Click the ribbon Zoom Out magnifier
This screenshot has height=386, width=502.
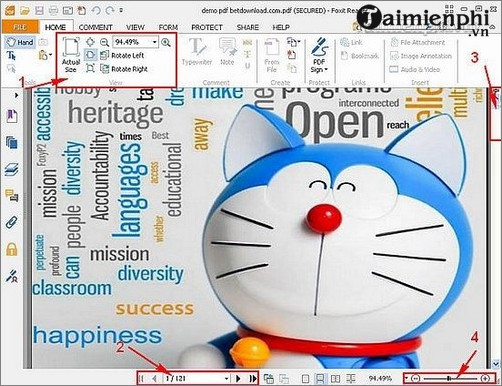coord(104,42)
